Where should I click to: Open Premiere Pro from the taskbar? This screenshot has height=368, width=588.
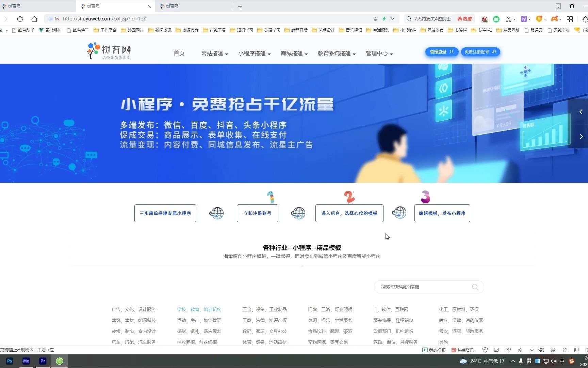tap(43, 361)
